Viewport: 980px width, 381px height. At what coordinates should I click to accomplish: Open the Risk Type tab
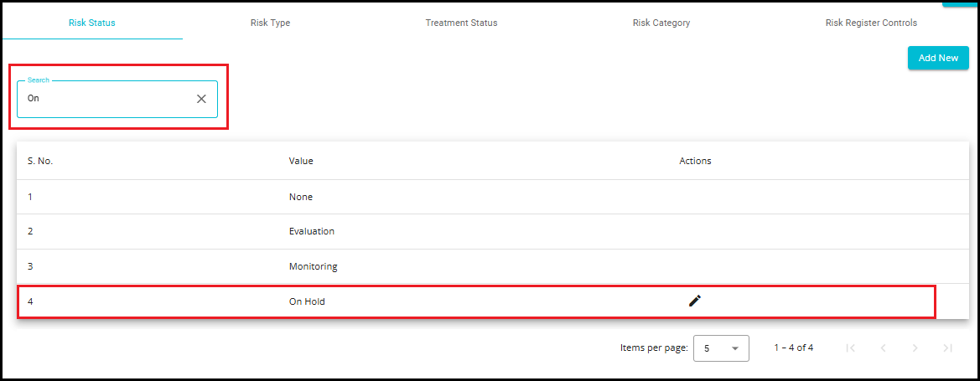pos(270,23)
